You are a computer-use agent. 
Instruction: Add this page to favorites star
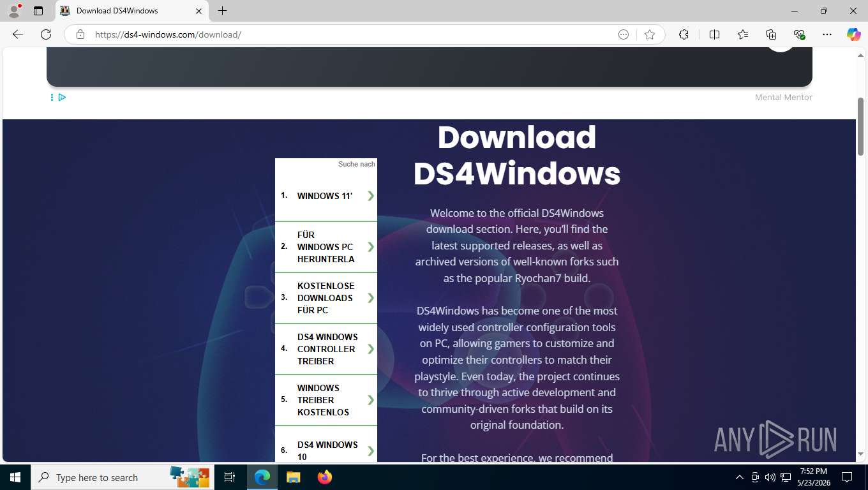tap(650, 34)
